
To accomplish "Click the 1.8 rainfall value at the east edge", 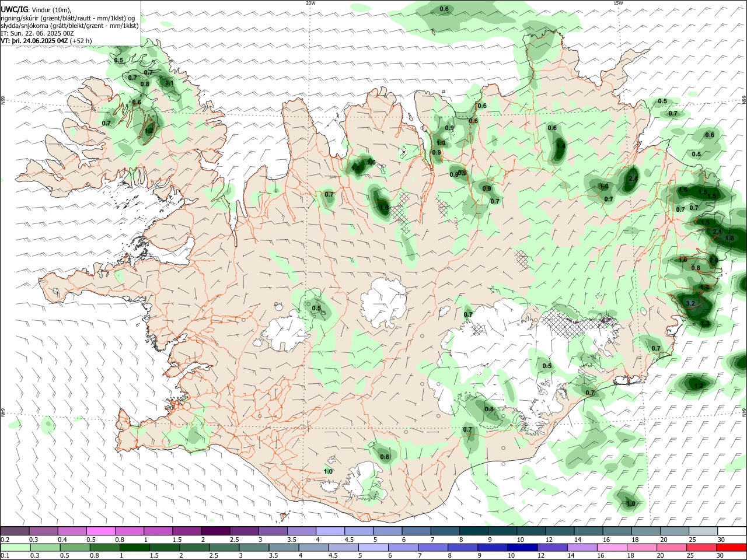I will (x=729, y=238).
